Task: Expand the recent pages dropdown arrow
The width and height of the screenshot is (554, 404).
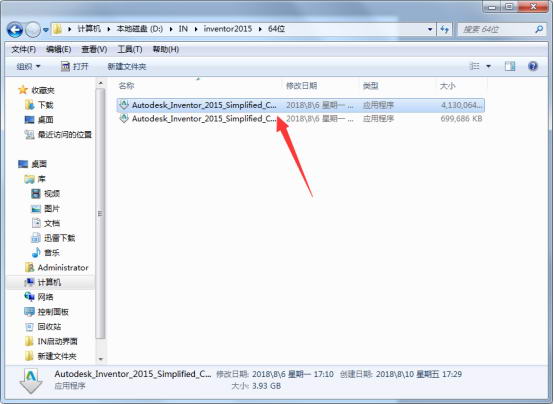Action: (x=46, y=30)
